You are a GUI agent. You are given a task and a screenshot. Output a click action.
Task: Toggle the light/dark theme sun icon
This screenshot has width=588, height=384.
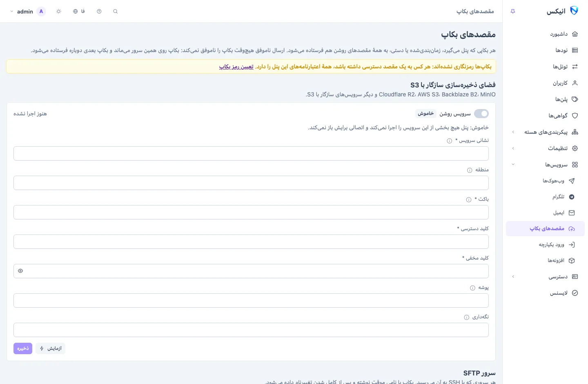click(x=59, y=11)
